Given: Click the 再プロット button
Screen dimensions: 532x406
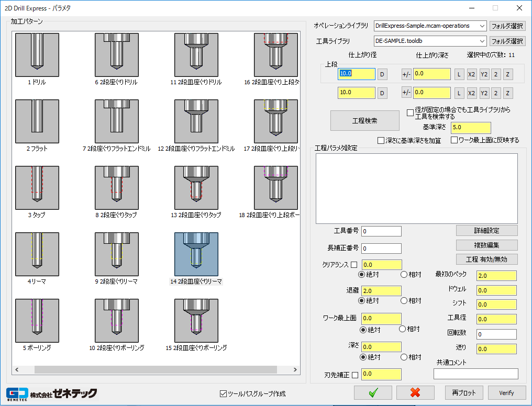Looking at the screenshot, I should pyautogui.click(x=464, y=392).
